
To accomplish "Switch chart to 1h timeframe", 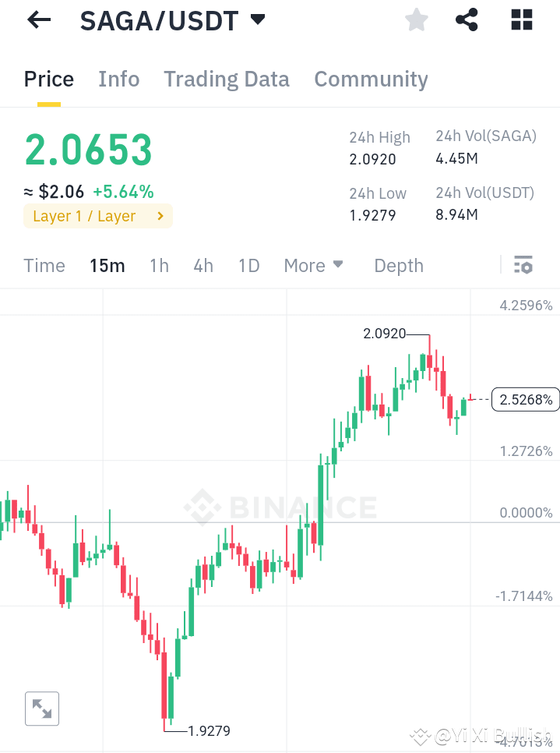I will pos(158,265).
